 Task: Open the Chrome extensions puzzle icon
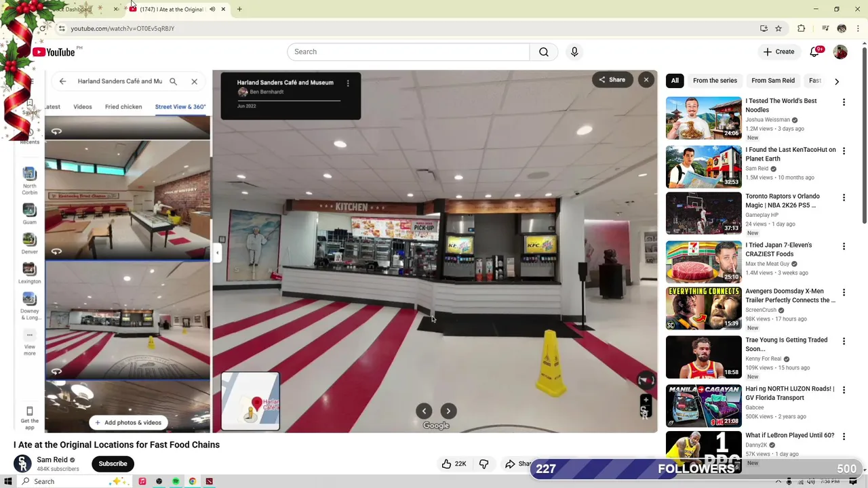[802, 28]
